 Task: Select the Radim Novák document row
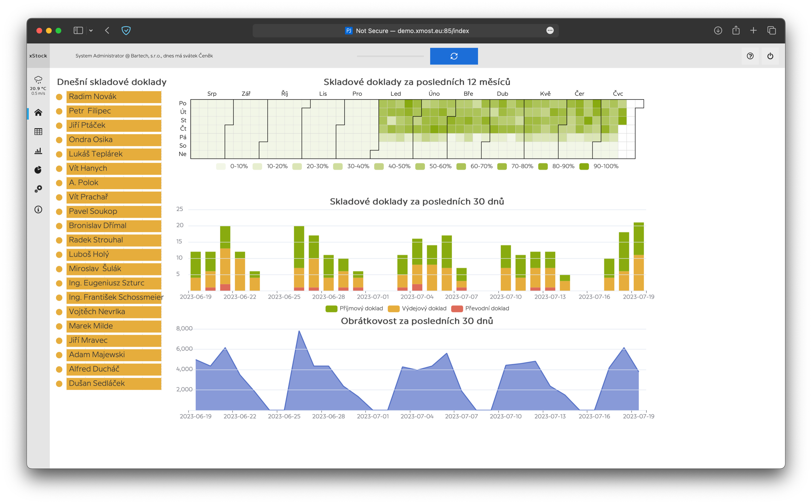tap(114, 97)
